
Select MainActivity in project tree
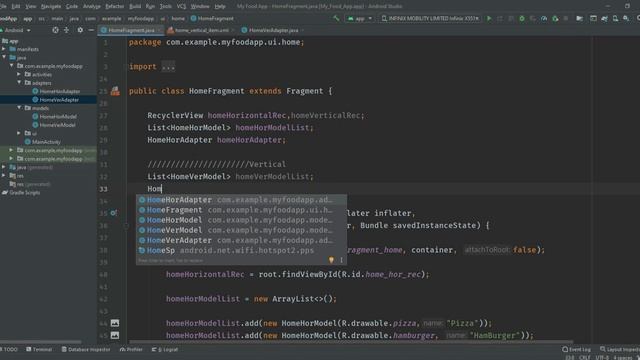pyautogui.click(x=43, y=142)
